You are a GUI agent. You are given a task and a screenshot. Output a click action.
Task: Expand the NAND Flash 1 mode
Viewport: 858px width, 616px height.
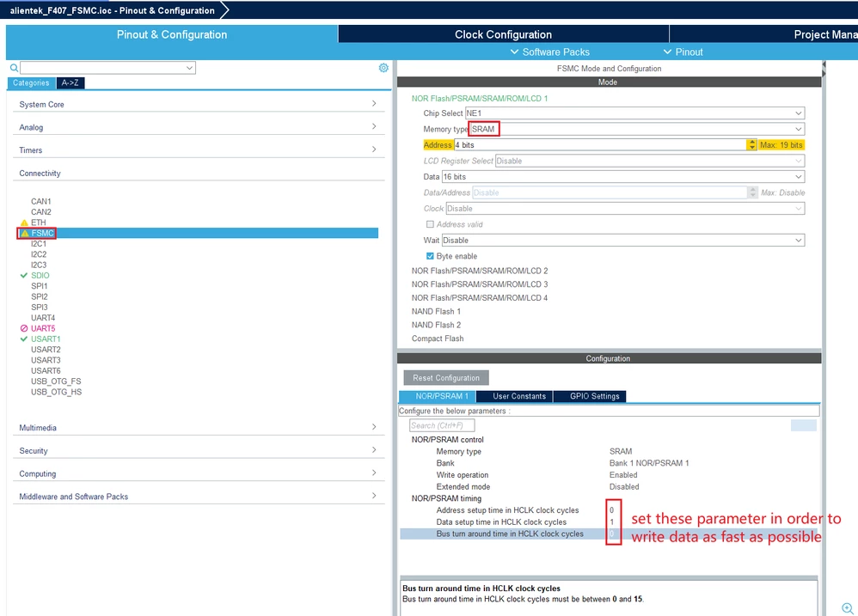pos(436,312)
